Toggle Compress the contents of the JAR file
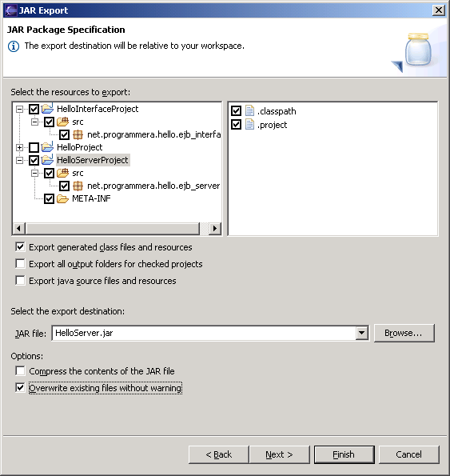The height and width of the screenshot is (476, 450). [20, 370]
